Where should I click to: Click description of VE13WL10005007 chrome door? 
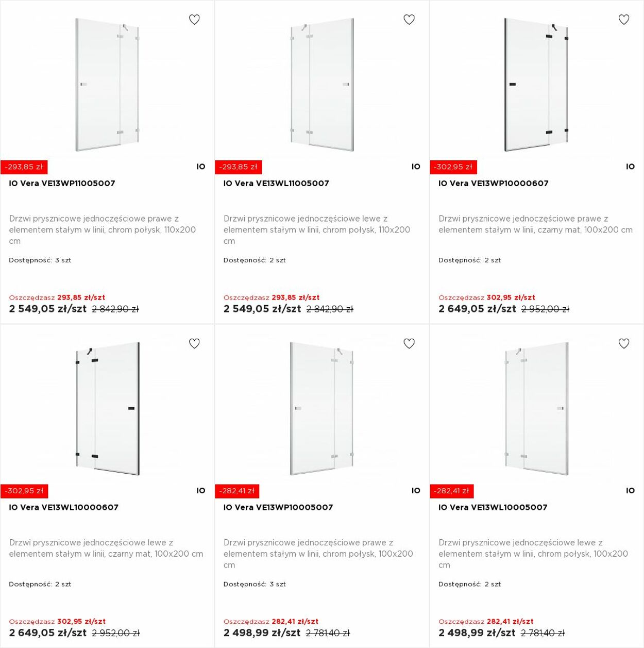click(533, 554)
